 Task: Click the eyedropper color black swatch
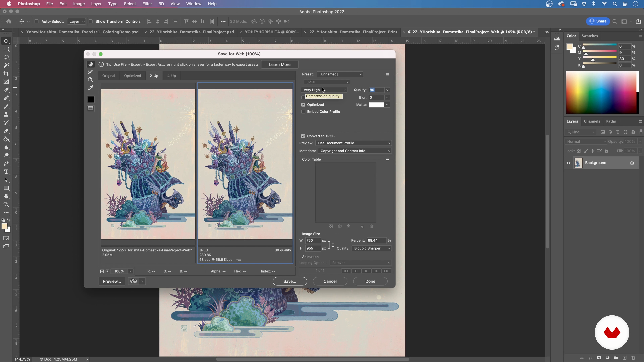pos(91,99)
